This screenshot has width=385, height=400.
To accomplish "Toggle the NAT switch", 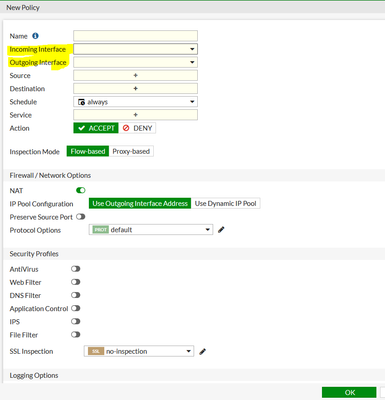I will point(81,190).
